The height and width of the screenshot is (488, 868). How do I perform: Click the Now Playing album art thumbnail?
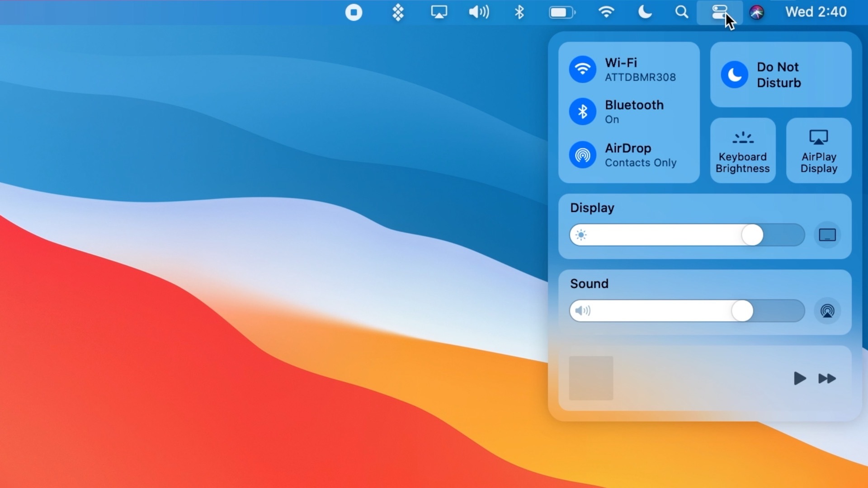coord(591,377)
